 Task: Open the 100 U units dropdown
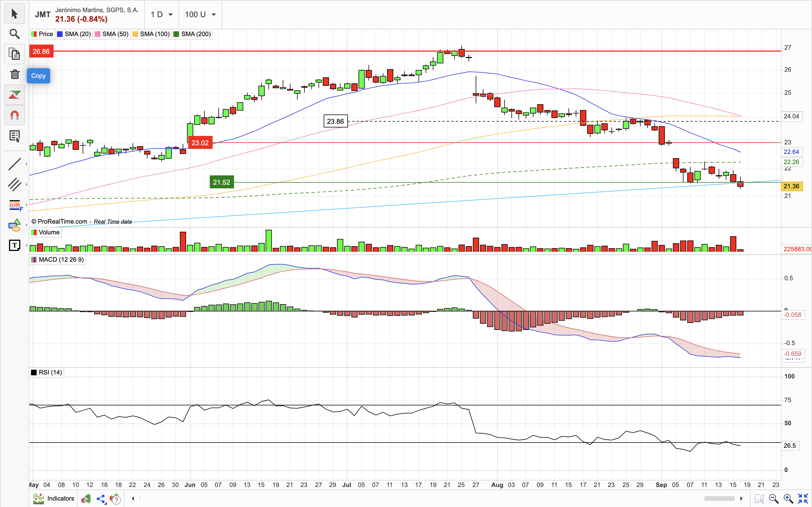200,14
